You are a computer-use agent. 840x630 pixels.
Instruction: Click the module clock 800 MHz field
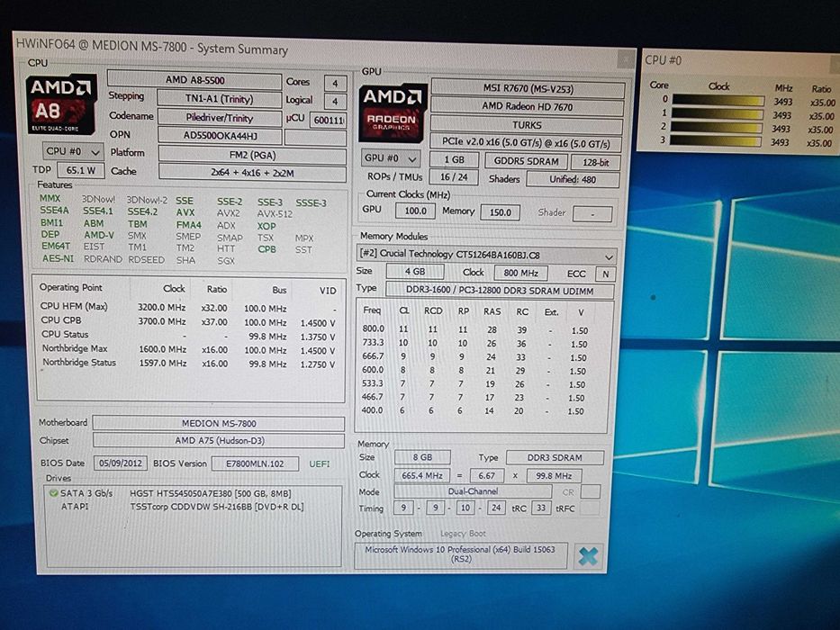pos(520,273)
